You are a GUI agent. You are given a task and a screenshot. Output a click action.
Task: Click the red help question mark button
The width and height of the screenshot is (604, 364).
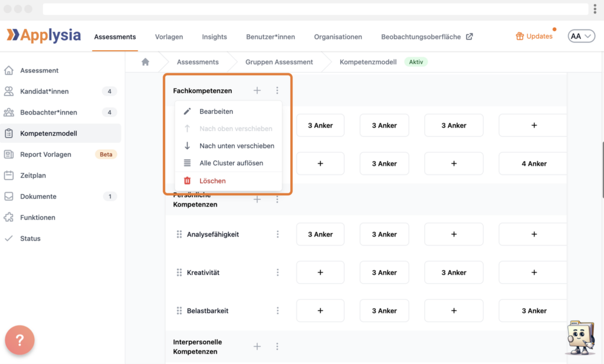[x=19, y=340]
